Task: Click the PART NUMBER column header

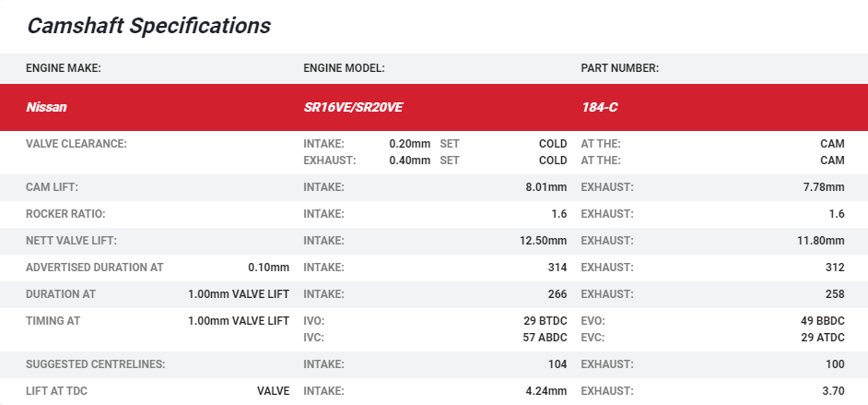Action: tap(619, 68)
